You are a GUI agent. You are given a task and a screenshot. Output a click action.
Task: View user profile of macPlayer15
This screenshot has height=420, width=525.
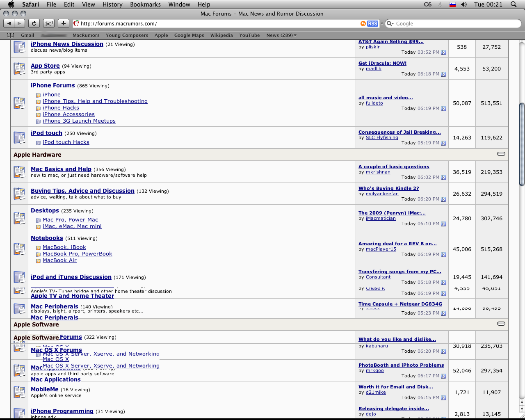(x=381, y=249)
